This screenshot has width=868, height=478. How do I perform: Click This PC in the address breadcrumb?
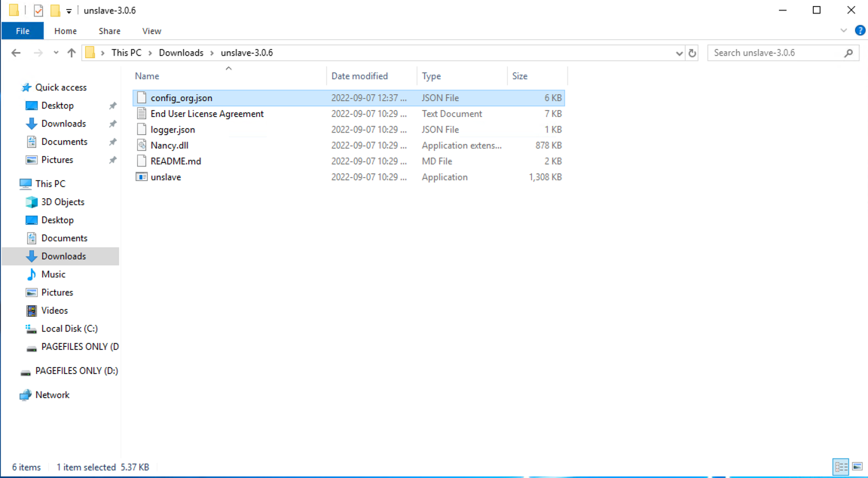pyautogui.click(x=127, y=54)
